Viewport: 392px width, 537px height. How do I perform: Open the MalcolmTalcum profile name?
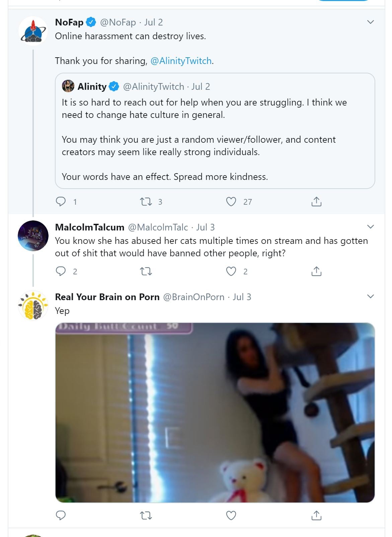click(89, 227)
